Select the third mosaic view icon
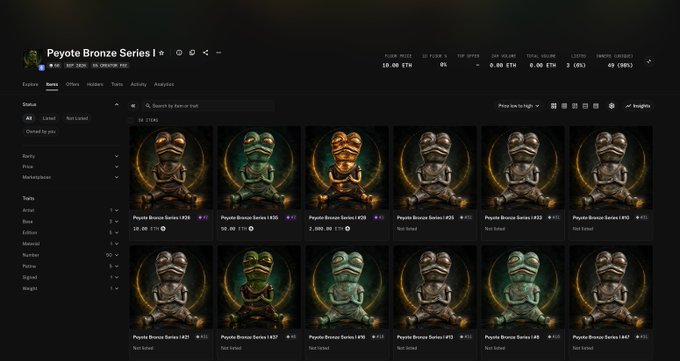 [575, 106]
